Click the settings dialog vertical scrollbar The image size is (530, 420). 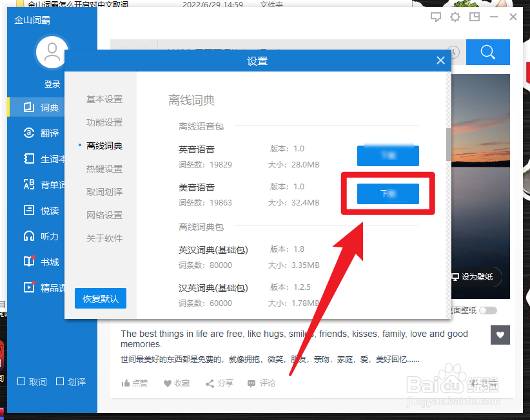pyautogui.click(x=449, y=144)
